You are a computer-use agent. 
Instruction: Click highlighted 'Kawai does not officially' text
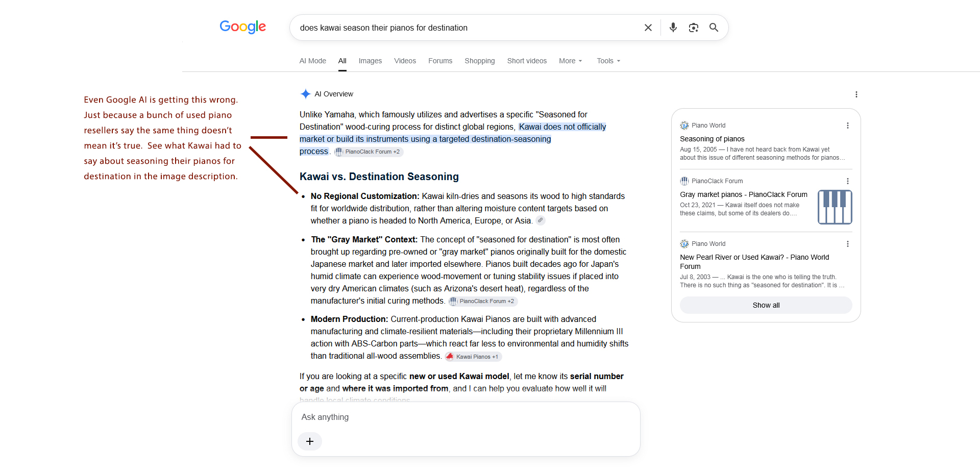(562, 127)
